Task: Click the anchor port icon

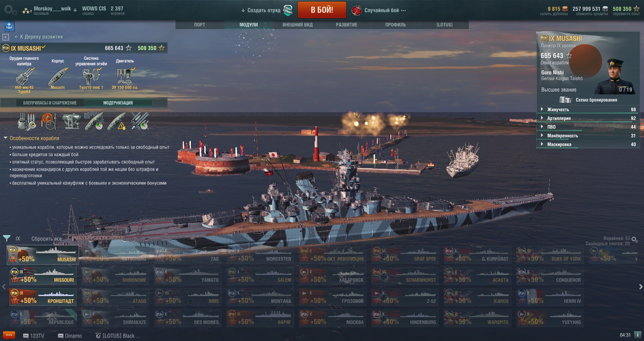Action: click(x=9, y=26)
